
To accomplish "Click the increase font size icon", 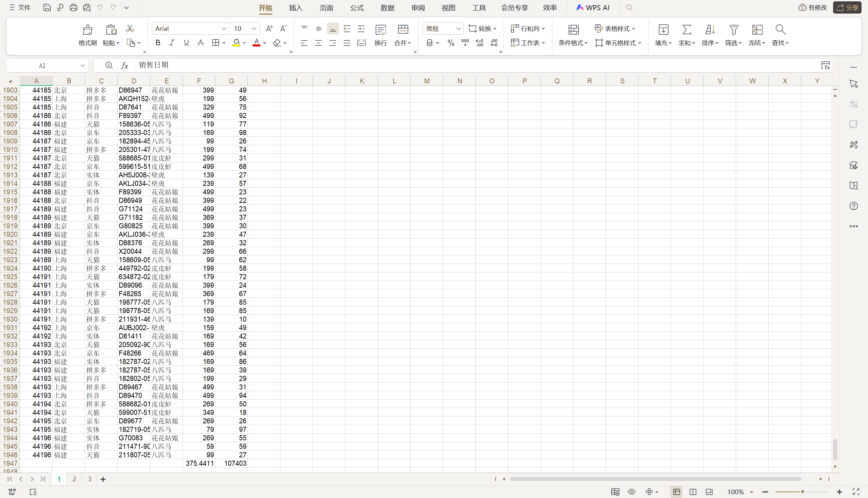I will 269,29.
